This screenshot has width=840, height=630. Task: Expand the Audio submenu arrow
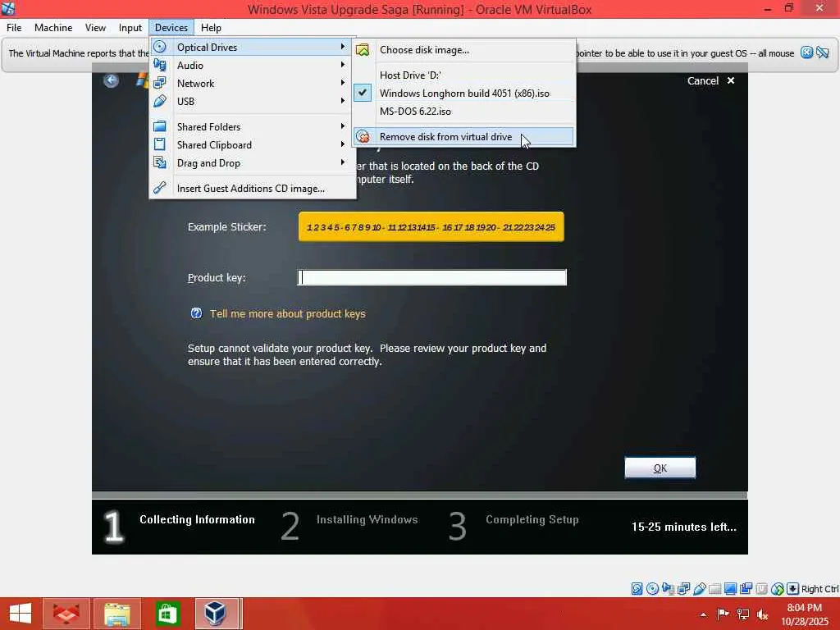click(x=342, y=65)
